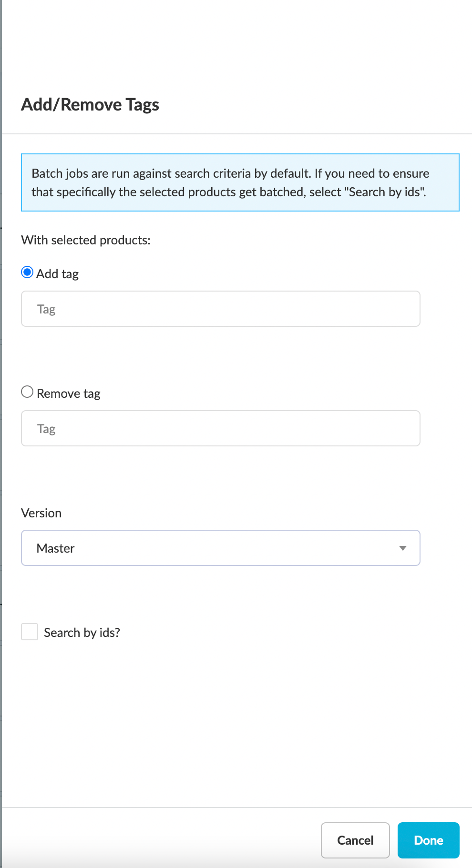Click the Master text in the Version selector
Image resolution: width=472 pixels, height=868 pixels.
tap(55, 548)
